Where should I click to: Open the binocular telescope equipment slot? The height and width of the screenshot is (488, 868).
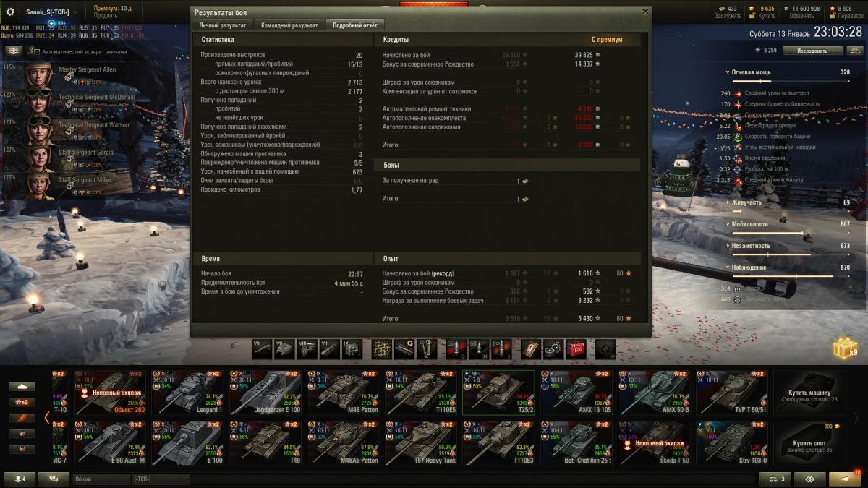pos(427,348)
